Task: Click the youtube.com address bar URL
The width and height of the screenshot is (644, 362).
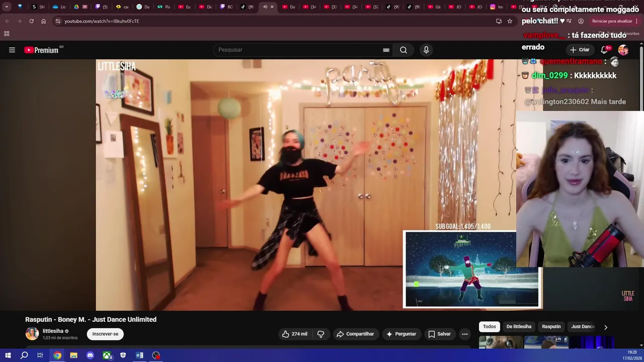Action: (102, 21)
